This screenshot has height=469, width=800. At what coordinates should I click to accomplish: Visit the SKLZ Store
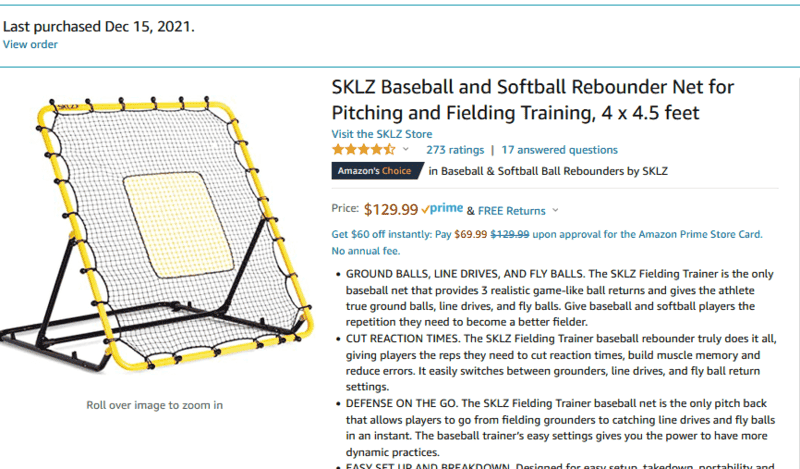tap(382, 134)
